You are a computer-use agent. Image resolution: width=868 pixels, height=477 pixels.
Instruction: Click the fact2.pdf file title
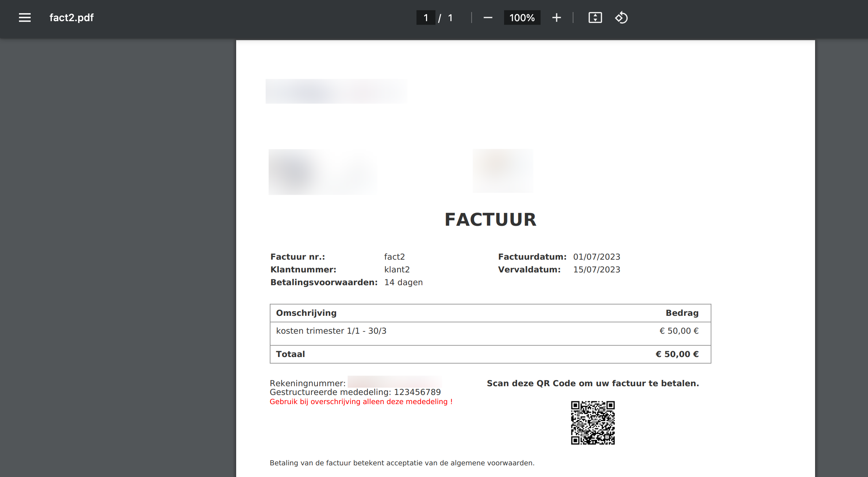(x=72, y=18)
